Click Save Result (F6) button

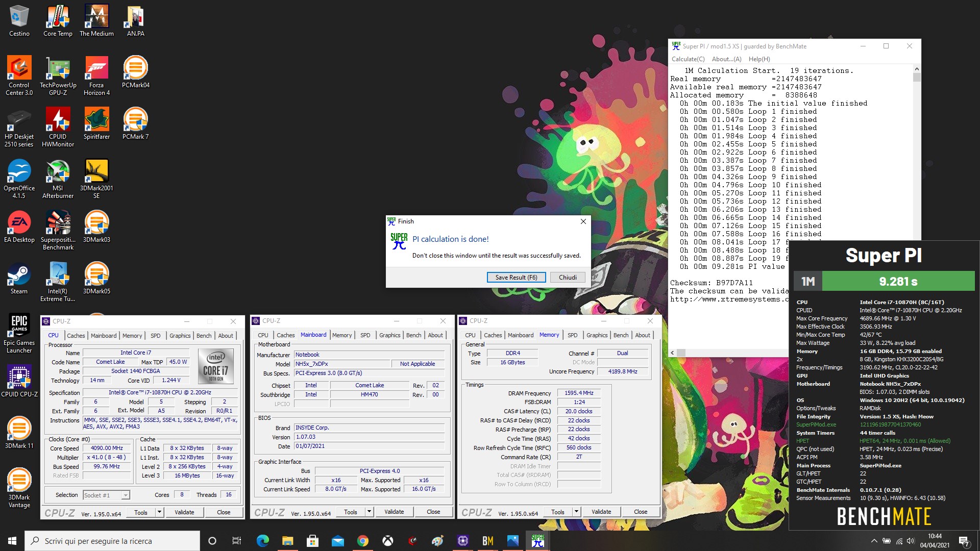516,277
